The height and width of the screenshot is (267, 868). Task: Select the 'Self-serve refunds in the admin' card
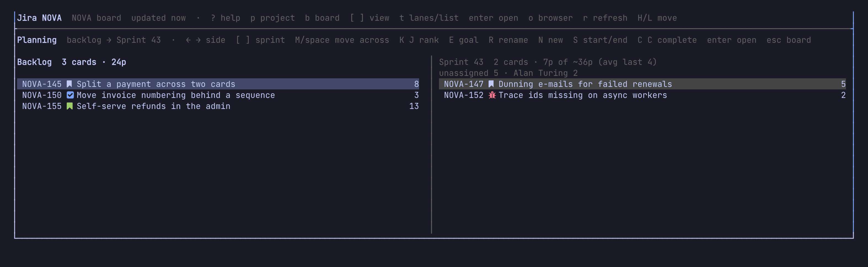[218, 106]
